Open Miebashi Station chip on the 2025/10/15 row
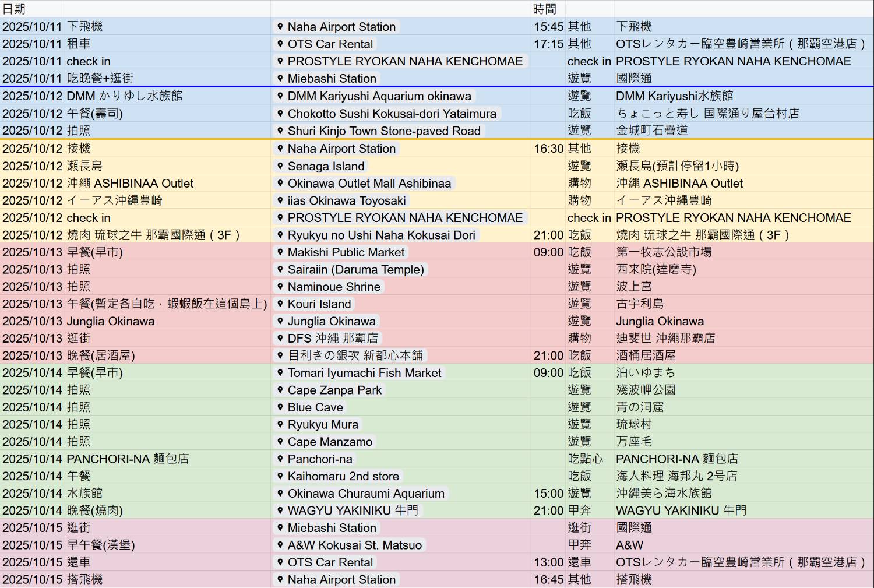Image resolution: width=874 pixels, height=588 pixels. coord(326,527)
